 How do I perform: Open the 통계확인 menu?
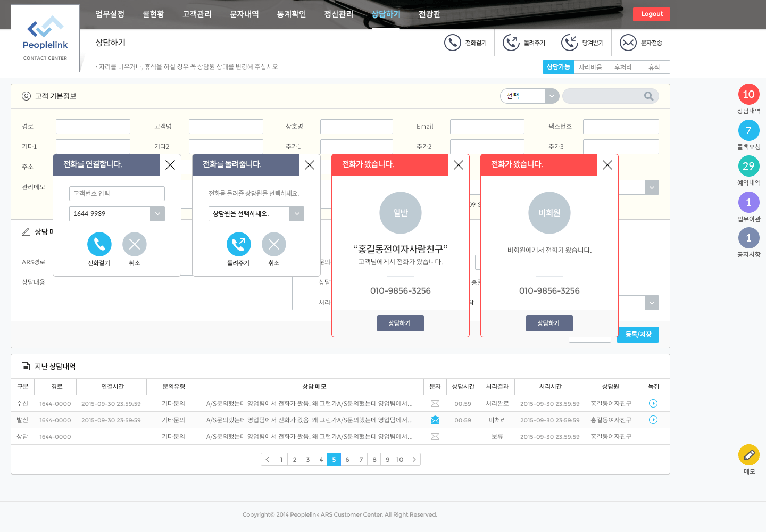coord(292,14)
